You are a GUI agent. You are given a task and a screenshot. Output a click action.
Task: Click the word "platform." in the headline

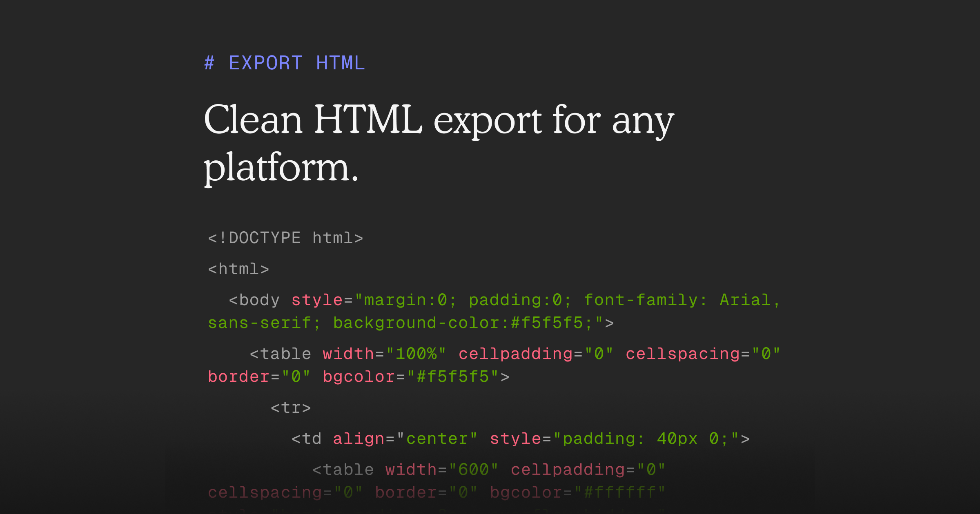coord(281,167)
